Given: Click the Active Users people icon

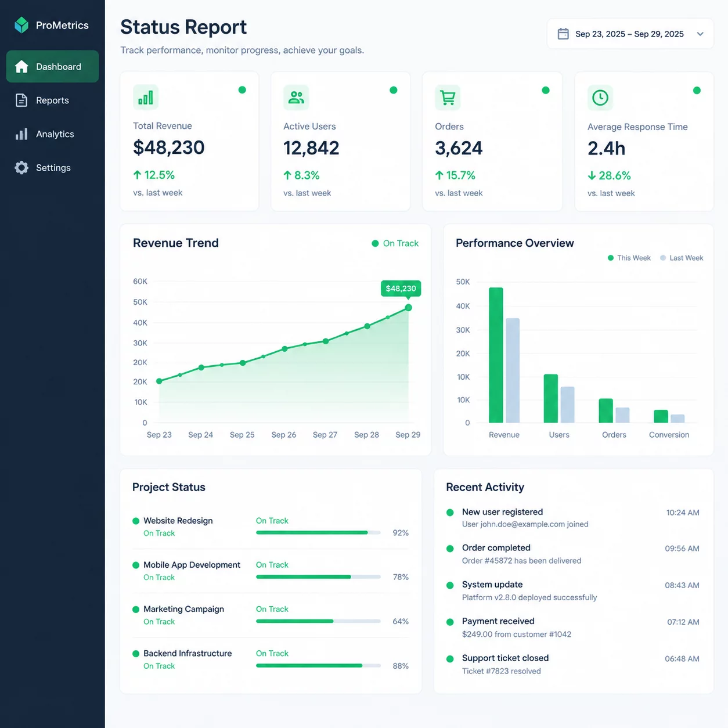Looking at the screenshot, I should click(296, 98).
